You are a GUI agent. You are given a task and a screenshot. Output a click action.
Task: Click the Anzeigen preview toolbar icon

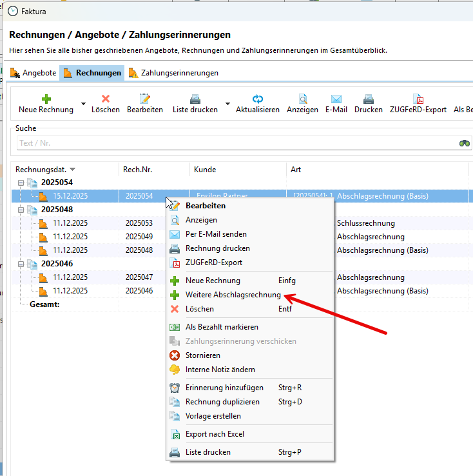point(302,99)
